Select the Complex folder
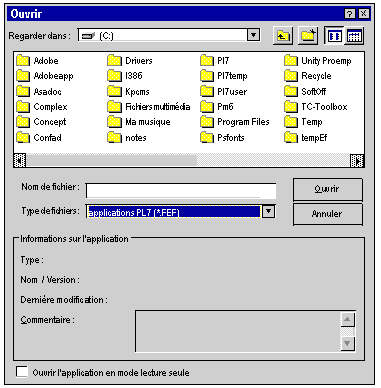The image size is (381, 388). [42, 107]
